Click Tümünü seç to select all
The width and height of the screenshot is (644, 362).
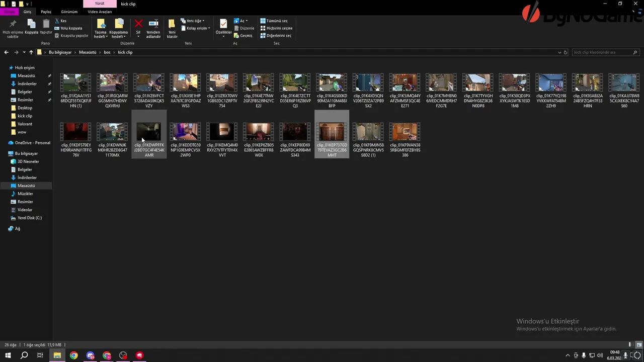(274, 21)
